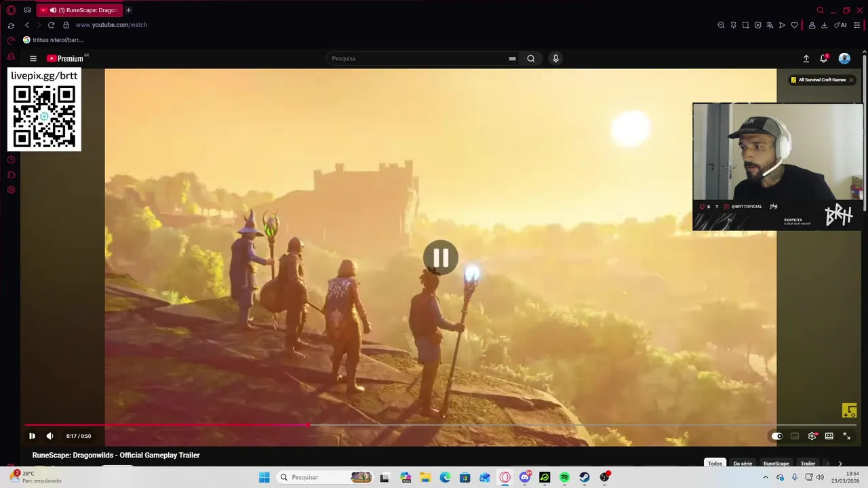Open File Explorer from the taskbar
The width and height of the screenshot is (868, 488).
click(x=425, y=477)
